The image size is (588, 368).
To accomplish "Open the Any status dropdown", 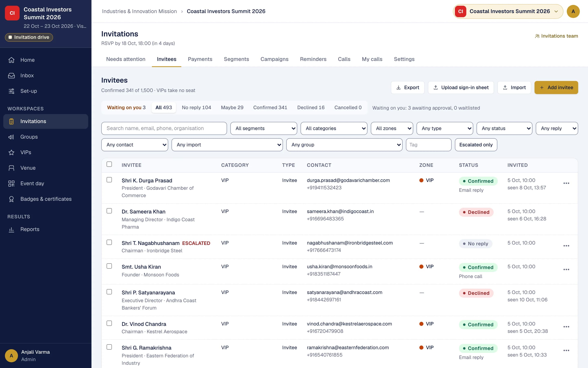I will (x=504, y=128).
